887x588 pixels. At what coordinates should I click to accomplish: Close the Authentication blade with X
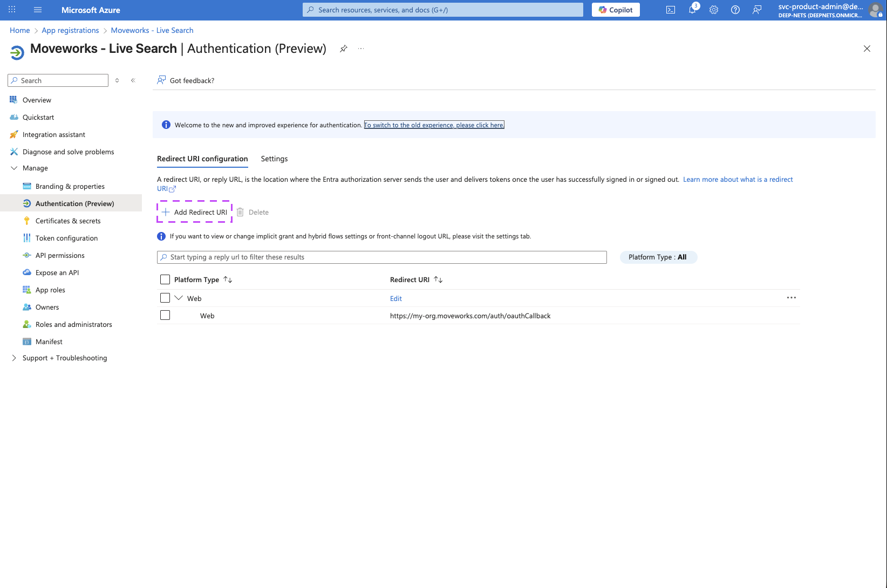[867, 49]
